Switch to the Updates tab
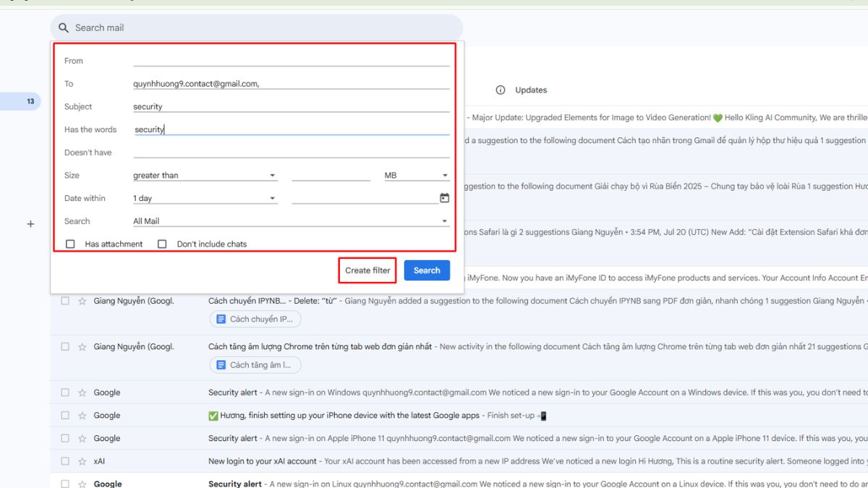Screen dimensions: 868x488 pyautogui.click(x=531, y=90)
